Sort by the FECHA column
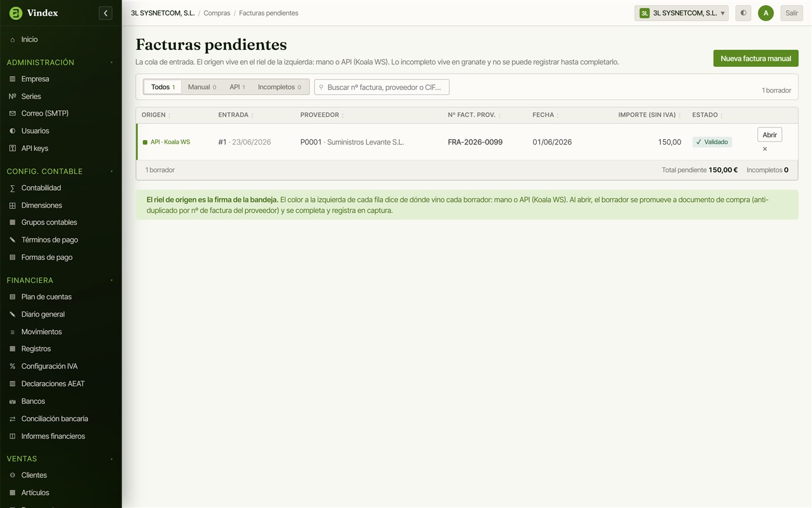Image resolution: width=812 pixels, height=508 pixels. point(546,115)
